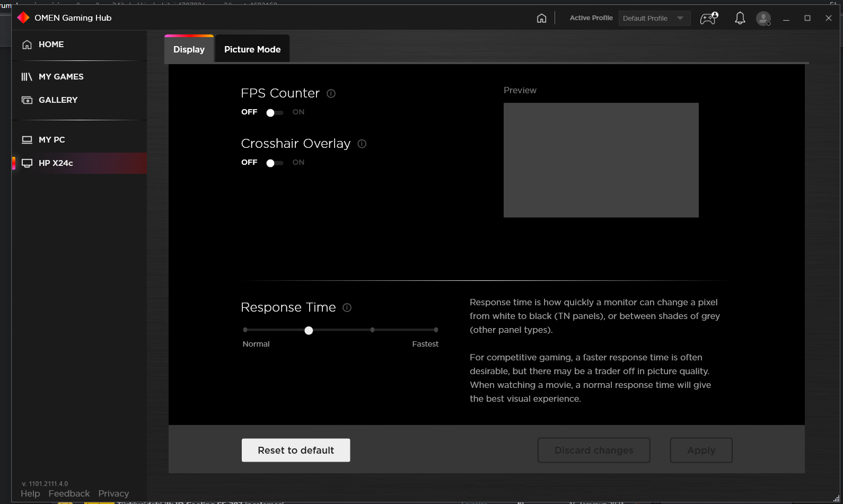843x504 pixels.
Task: Show Response Time info icon
Action: point(347,307)
